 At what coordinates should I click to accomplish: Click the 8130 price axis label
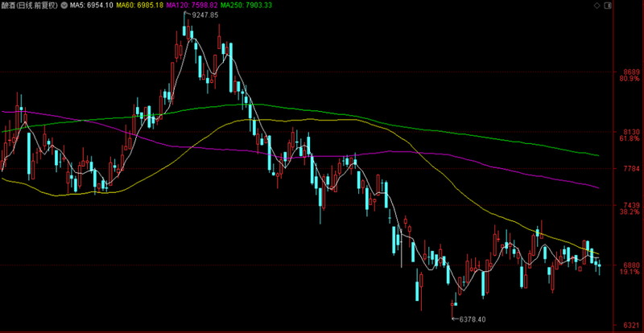628,132
